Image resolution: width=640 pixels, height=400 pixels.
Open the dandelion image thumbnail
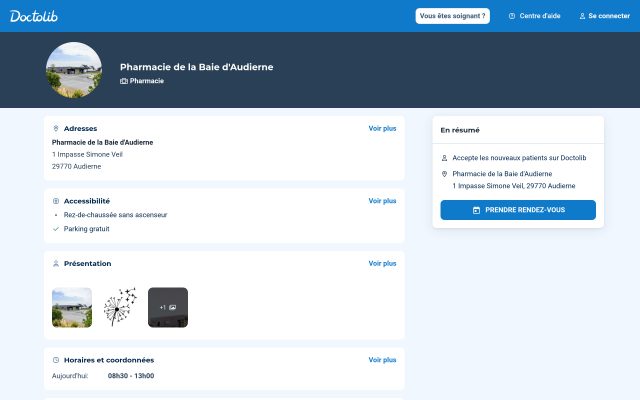120,307
